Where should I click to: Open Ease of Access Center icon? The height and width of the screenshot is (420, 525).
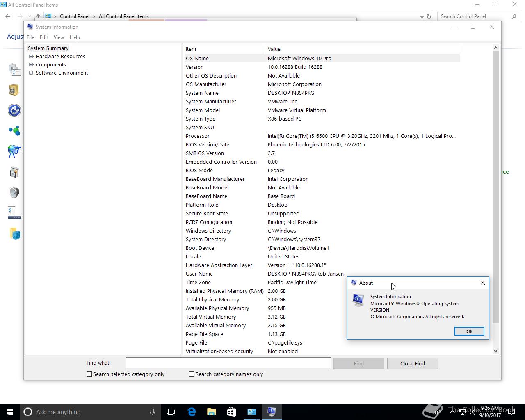14,110
